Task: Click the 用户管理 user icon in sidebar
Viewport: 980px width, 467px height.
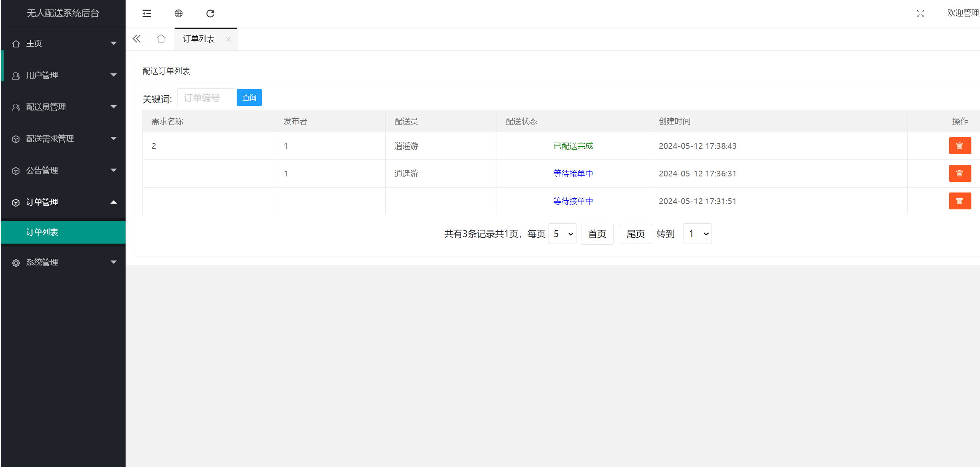Action: pyautogui.click(x=16, y=75)
